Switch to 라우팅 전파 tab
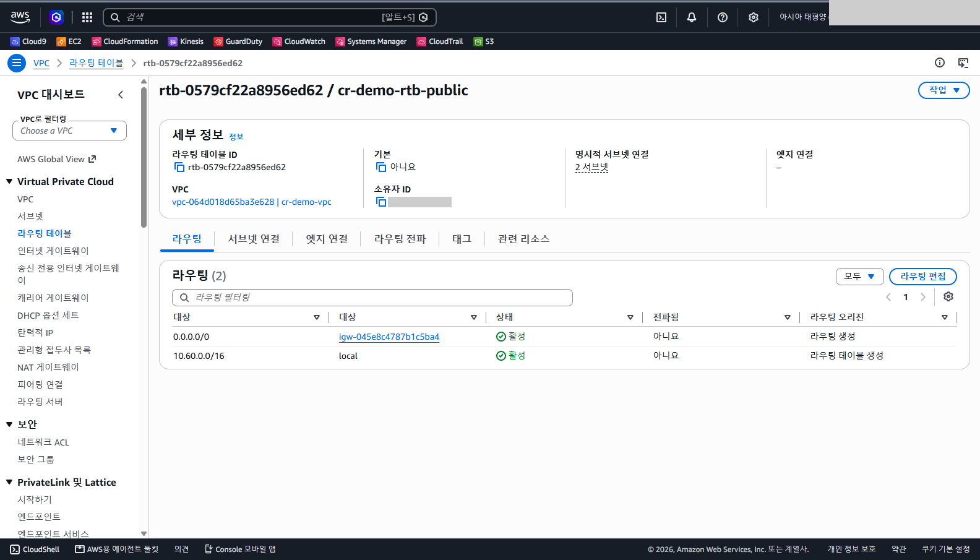The width and height of the screenshot is (980, 560). [x=400, y=239]
